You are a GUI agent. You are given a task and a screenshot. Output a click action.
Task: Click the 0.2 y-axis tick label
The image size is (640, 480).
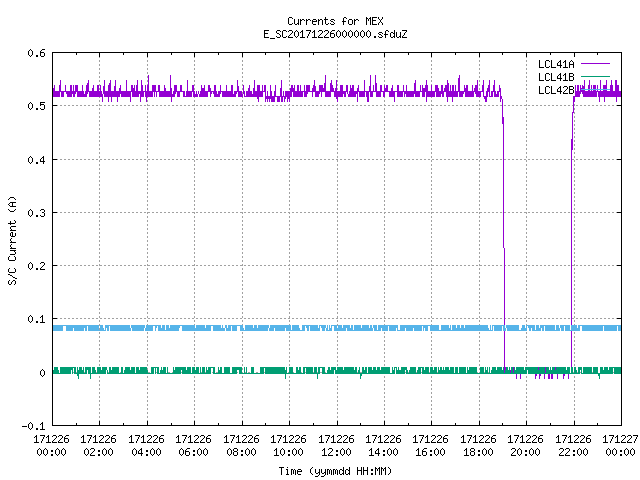(x=36, y=266)
